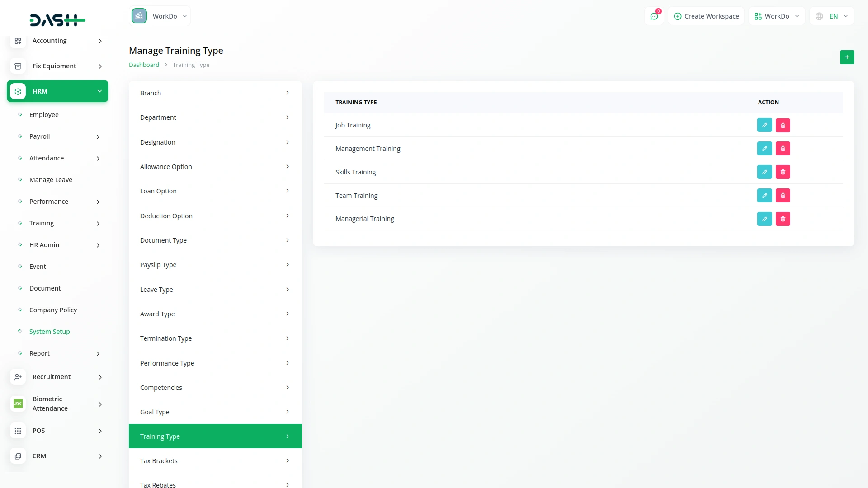This screenshot has width=868, height=488.
Task: Click the Dash logo
Action: click(57, 20)
